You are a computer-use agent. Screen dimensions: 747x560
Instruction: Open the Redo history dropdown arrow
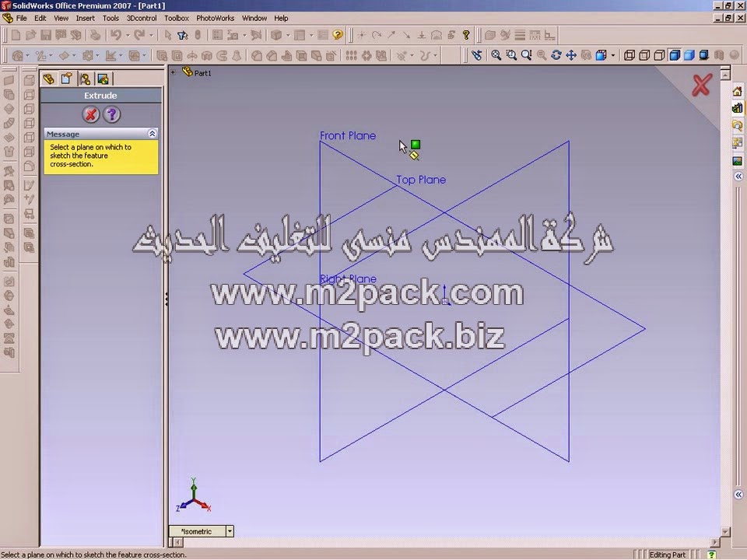click(152, 35)
